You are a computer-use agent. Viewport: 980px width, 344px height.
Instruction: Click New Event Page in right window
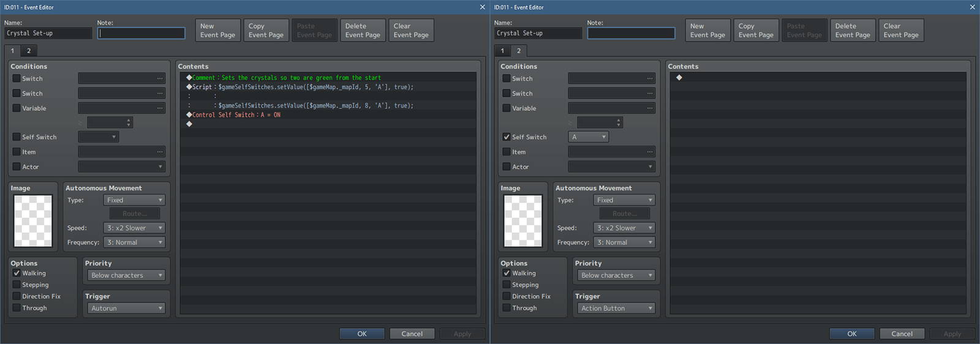707,31
